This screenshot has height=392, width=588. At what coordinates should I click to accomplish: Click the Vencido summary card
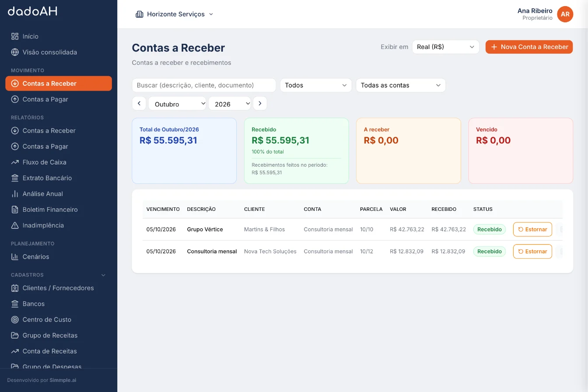521,150
